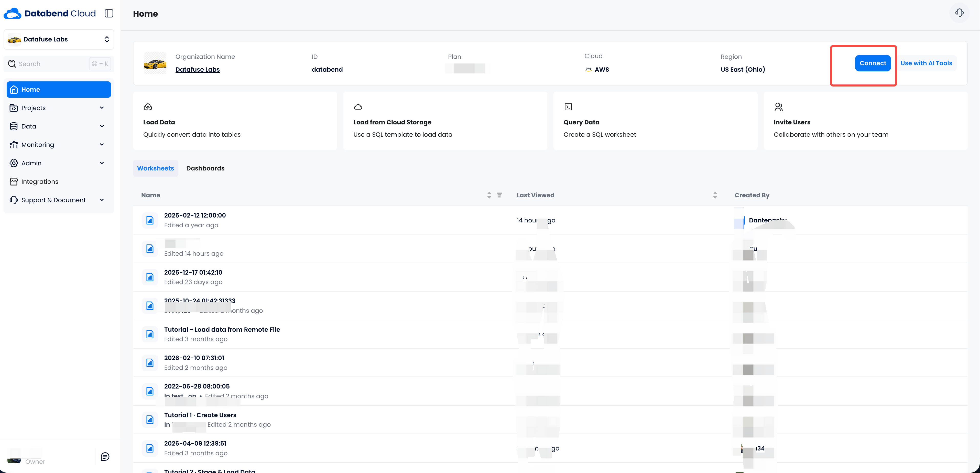This screenshot has height=473, width=980.
Task: Open the feedback chat icon at sidebar bottom
Action: [x=105, y=456]
